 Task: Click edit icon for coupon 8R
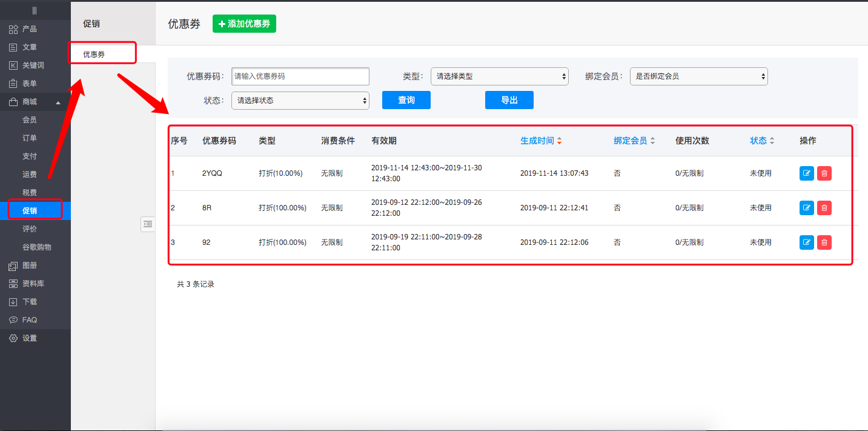[806, 208]
